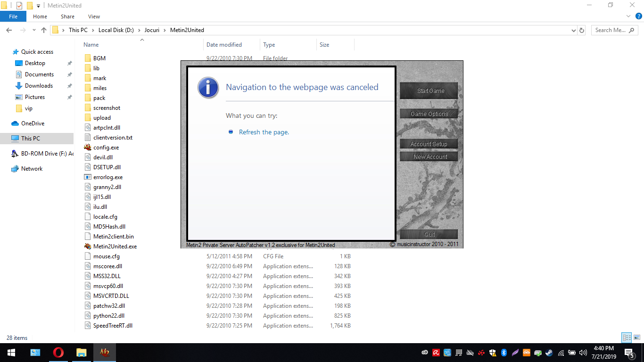Switch to Details view layout

pyautogui.click(x=627, y=337)
